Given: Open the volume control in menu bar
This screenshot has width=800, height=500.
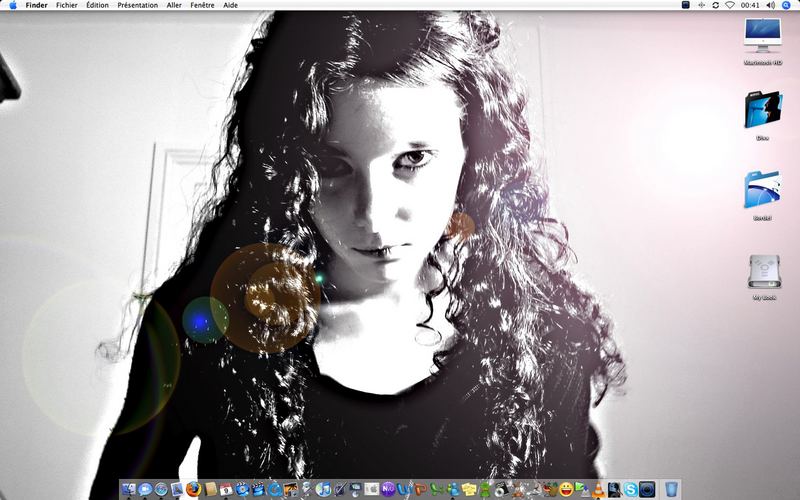Looking at the screenshot, I should (770, 5).
